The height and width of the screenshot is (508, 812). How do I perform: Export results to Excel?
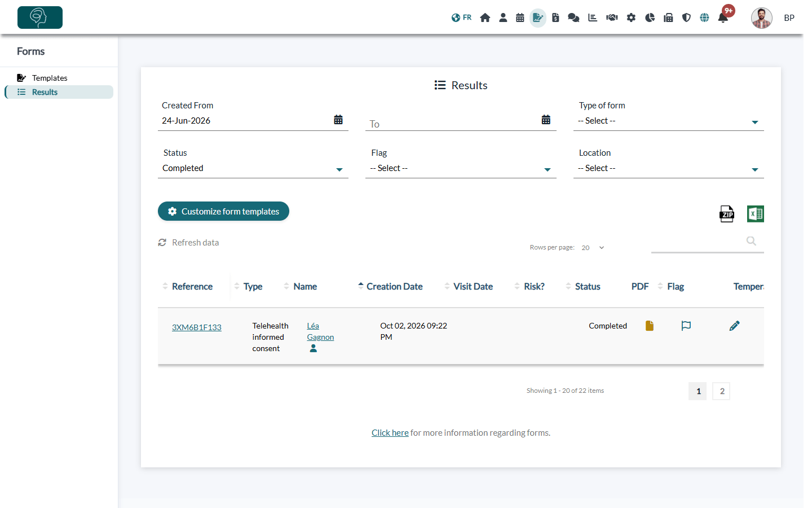pyautogui.click(x=756, y=214)
